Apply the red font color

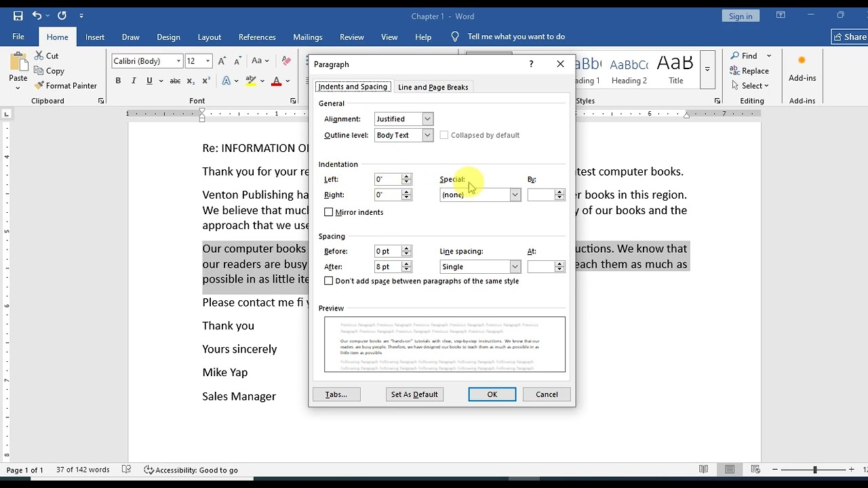[x=276, y=81]
